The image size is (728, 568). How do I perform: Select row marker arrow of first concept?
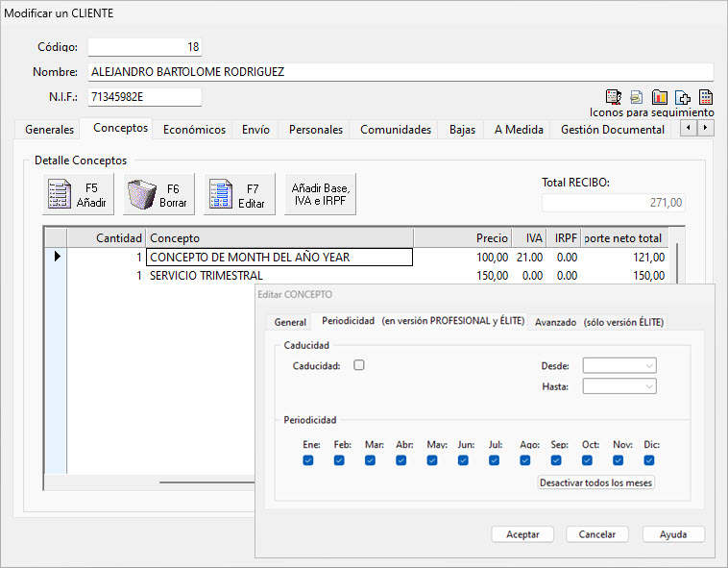[x=57, y=257]
